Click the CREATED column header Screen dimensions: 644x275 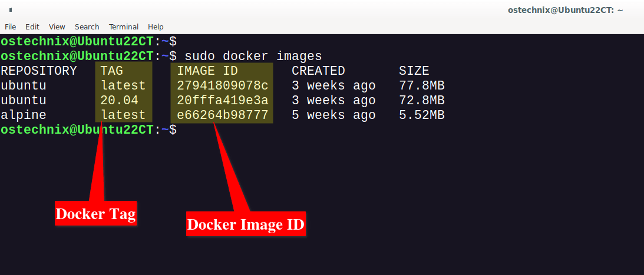click(x=318, y=71)
